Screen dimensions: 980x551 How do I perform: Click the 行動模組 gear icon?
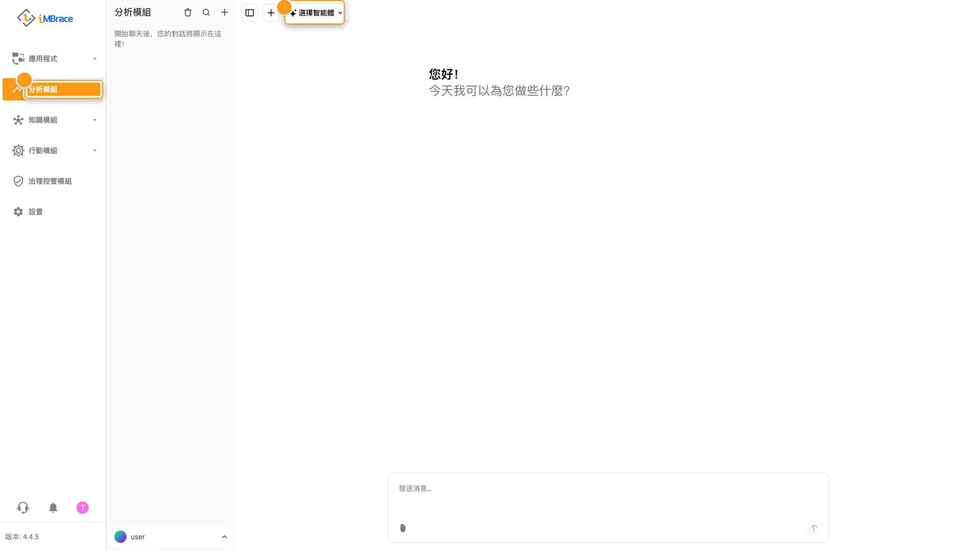(x=18, y=151)
